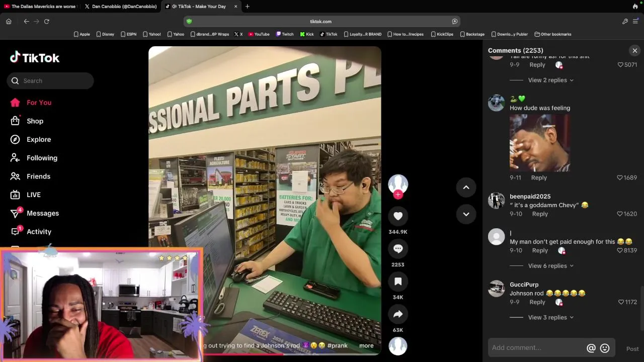Bookmark the video with the save icon
Image resolution: width=644 pixels, height=362 pixels.
pyautogui.click(x=398, y=282)
